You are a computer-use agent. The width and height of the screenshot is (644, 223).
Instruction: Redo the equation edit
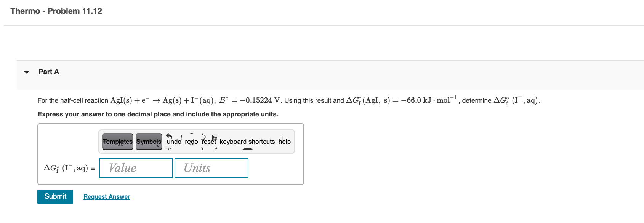tap(191, 141)
